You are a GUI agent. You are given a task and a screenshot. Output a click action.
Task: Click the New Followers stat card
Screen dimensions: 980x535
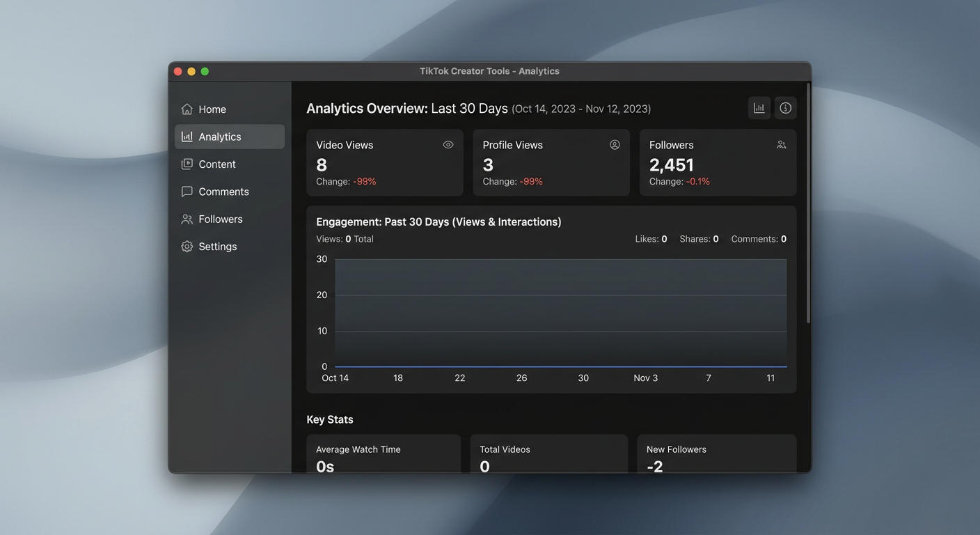(716, 454)
